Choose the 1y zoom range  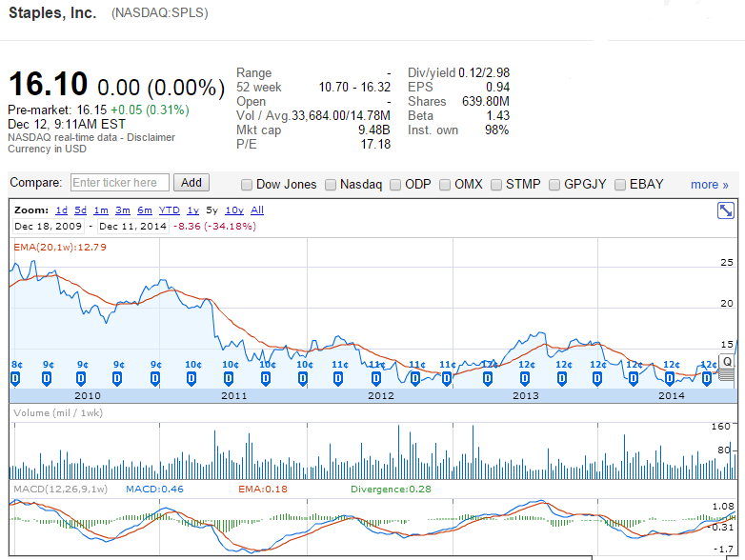(192, 210)
